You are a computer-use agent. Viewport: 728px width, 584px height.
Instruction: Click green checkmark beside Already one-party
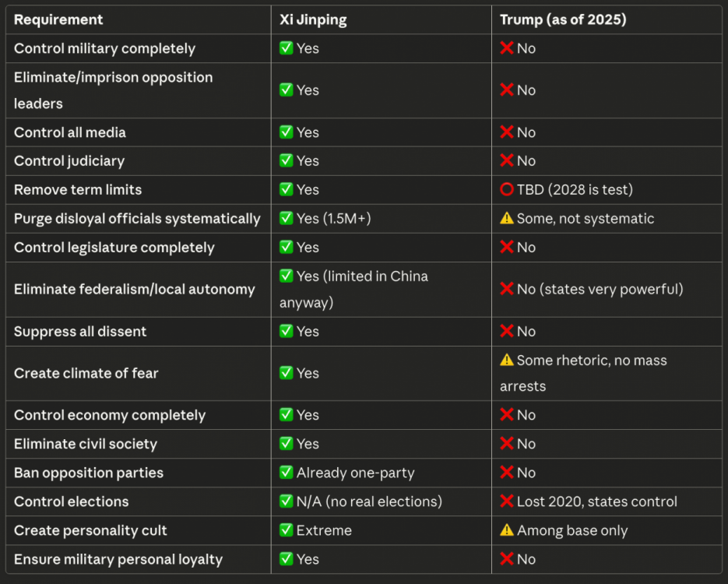(x=287, y=473)
